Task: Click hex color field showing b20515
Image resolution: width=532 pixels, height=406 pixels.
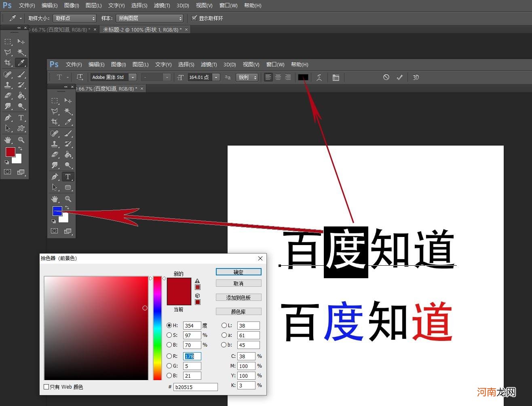Action: [196, 387]
